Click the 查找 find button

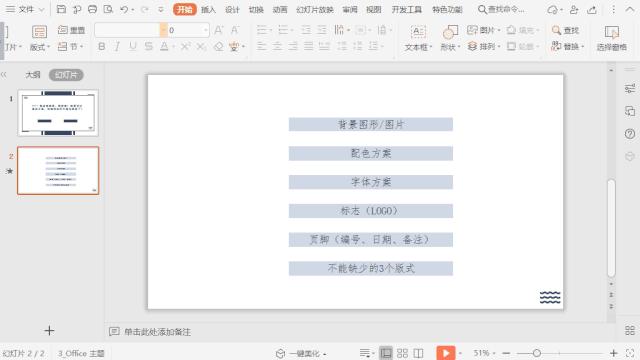[x=565, y=30]
